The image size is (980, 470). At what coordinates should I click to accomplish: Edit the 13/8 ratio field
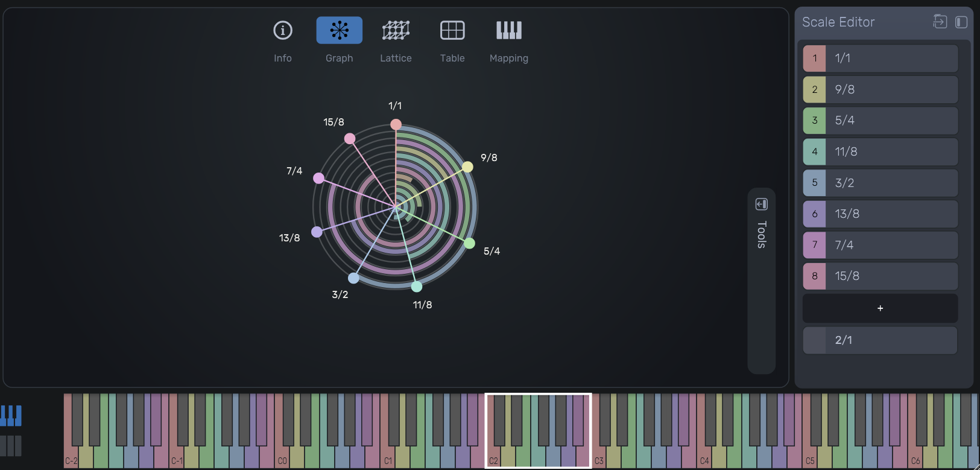click(891, 214)
